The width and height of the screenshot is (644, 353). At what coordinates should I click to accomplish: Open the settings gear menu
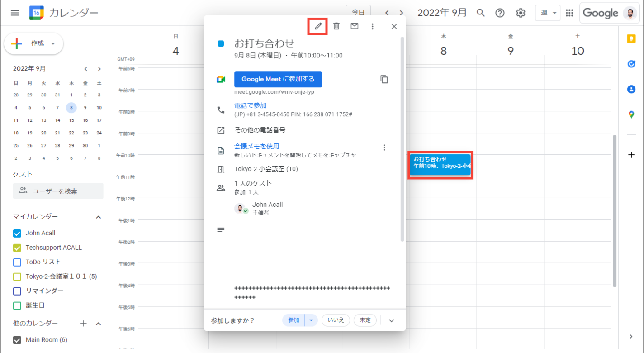pyautogui.click(x=521, y=13)
